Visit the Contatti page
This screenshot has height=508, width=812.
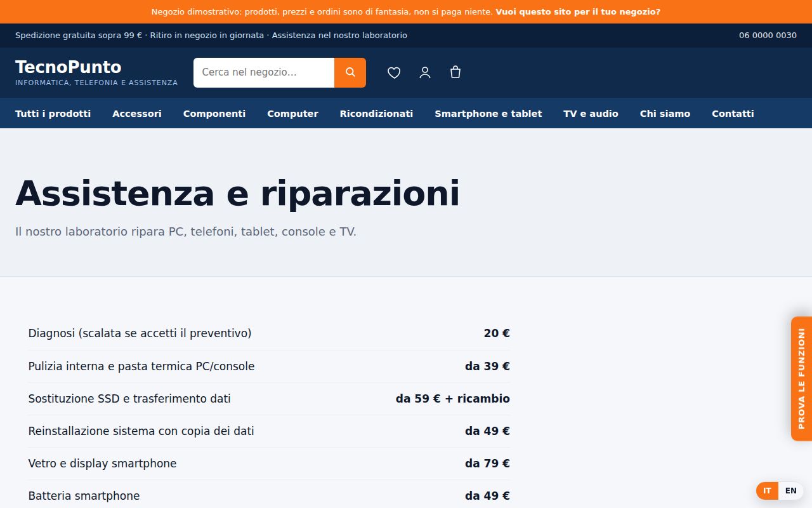pos(733,114)
